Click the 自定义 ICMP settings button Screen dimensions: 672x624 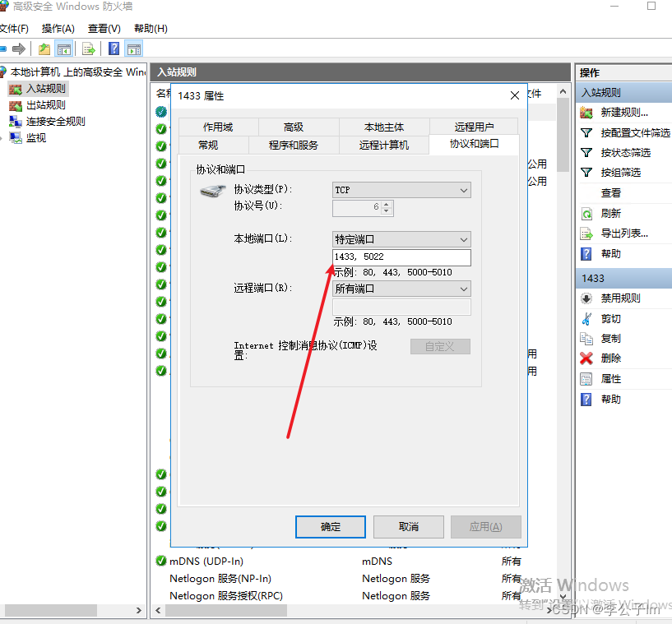pyautogui.click(x=440, y=346)
